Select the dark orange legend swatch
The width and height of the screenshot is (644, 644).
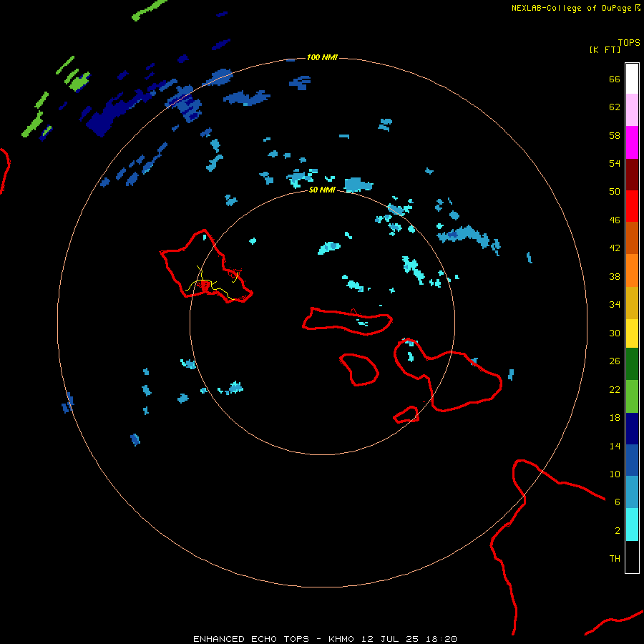tap(632, 238)
